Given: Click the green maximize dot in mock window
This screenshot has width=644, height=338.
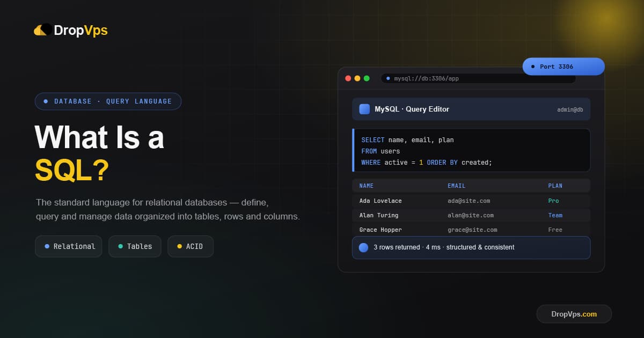Looking at the screenshot, I should pyautogui.click(x=367, y=78).
